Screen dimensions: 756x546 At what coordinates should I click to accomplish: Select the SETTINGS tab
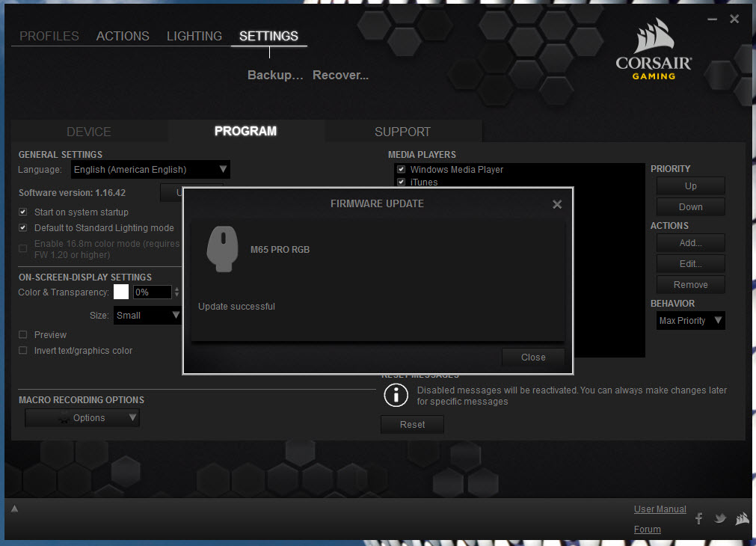(x=268, y=36)
